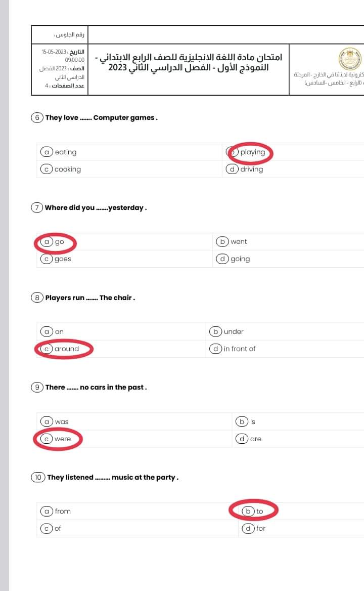Viewport: 364px width, 591px height.
Task: Select 'cooking' answer option c
Action: (x=67, y=169)
